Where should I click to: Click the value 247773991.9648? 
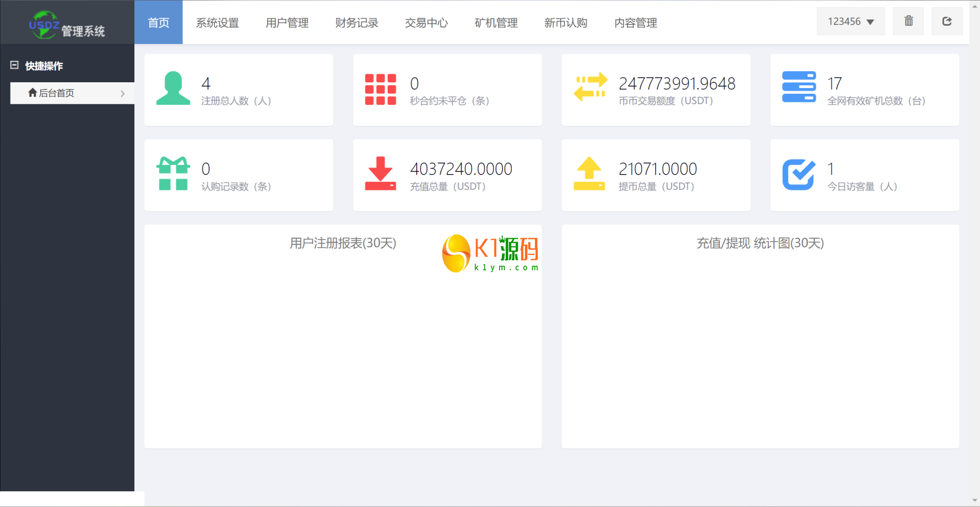(677, 84)
